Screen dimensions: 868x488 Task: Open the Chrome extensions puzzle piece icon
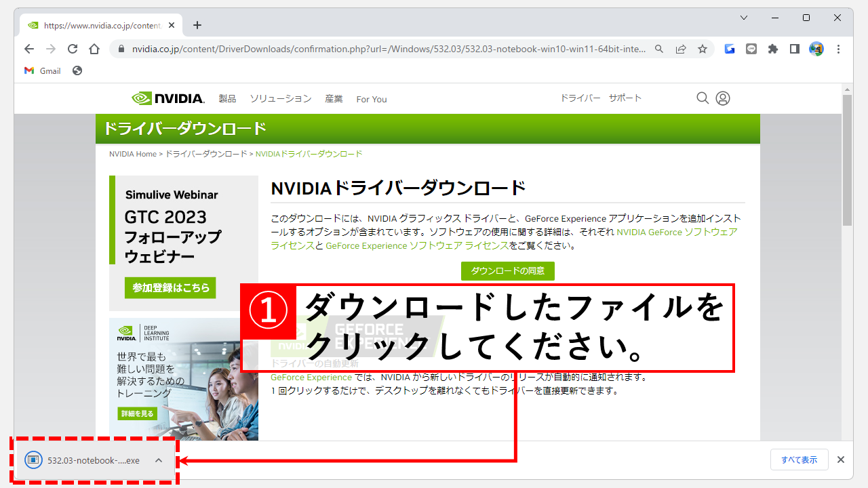click(x=772, y=49)
